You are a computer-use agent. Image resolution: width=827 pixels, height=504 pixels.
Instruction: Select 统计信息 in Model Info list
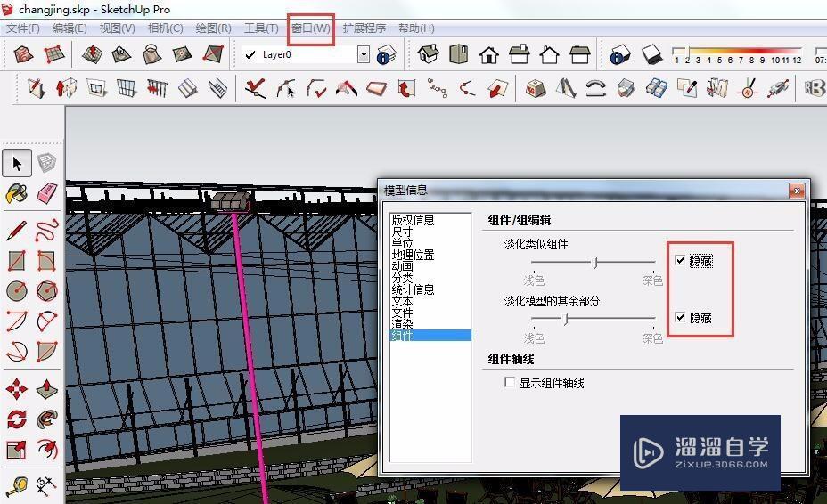413,289
